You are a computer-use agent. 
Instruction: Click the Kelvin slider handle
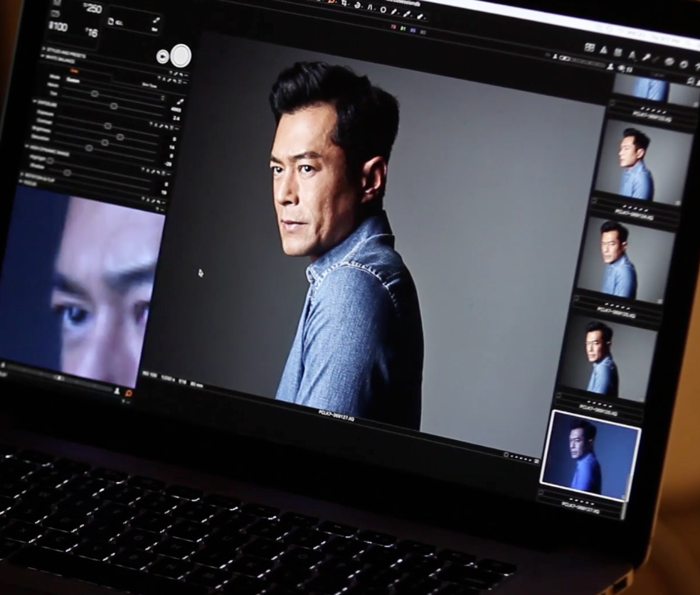click(x=95, y=94)
